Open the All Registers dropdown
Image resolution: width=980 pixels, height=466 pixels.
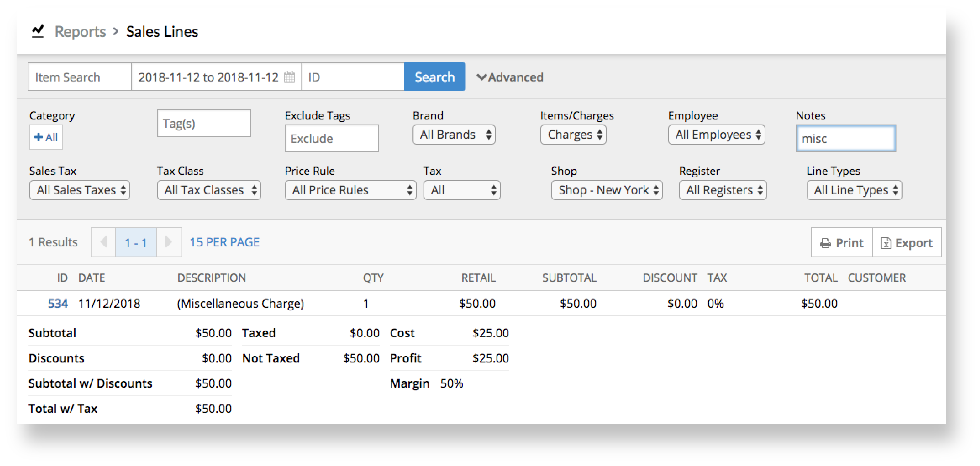click(723, 190)
